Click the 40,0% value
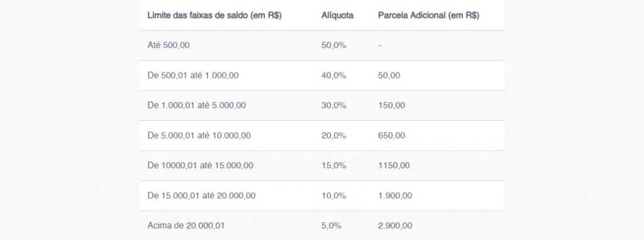Viewport: 644px width, 240px height. (x=334, y=76)
